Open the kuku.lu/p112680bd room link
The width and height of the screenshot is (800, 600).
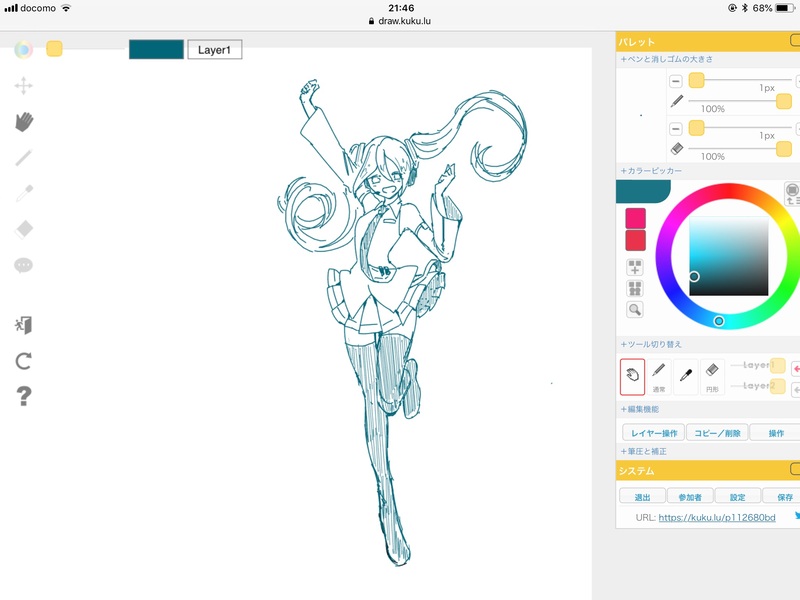pyautogui.click(x=717, y=517)
